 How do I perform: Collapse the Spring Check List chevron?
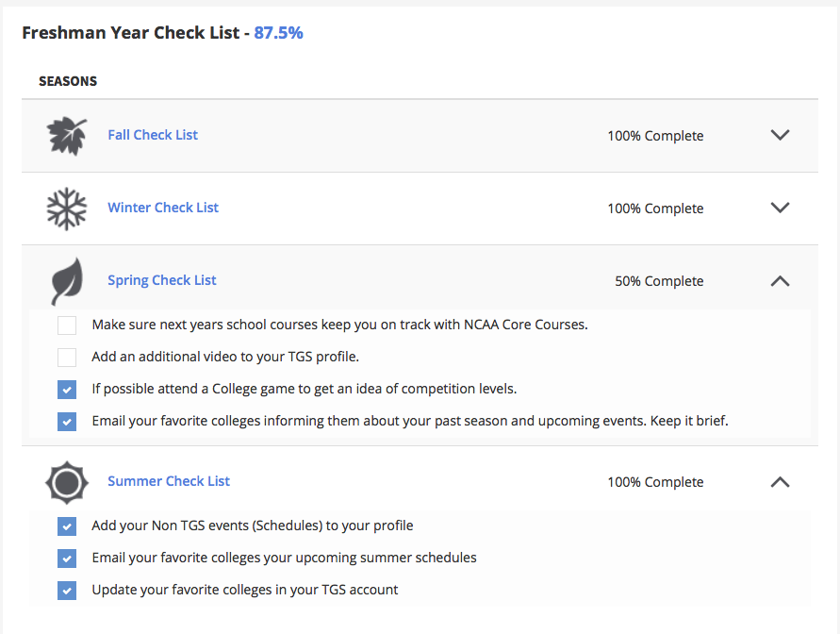[x=780, y=280]
